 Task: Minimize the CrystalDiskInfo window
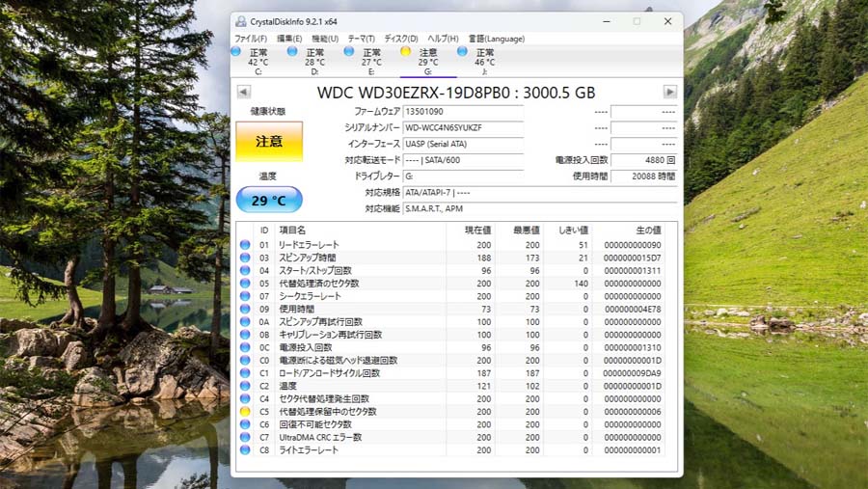click(607, 21)
